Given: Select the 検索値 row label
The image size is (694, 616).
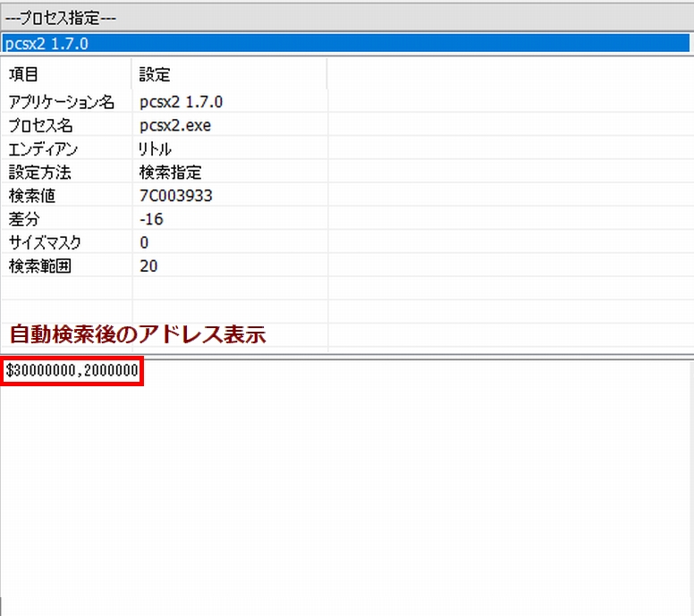Looking at the screenshot, I should (x=32, y=196).
